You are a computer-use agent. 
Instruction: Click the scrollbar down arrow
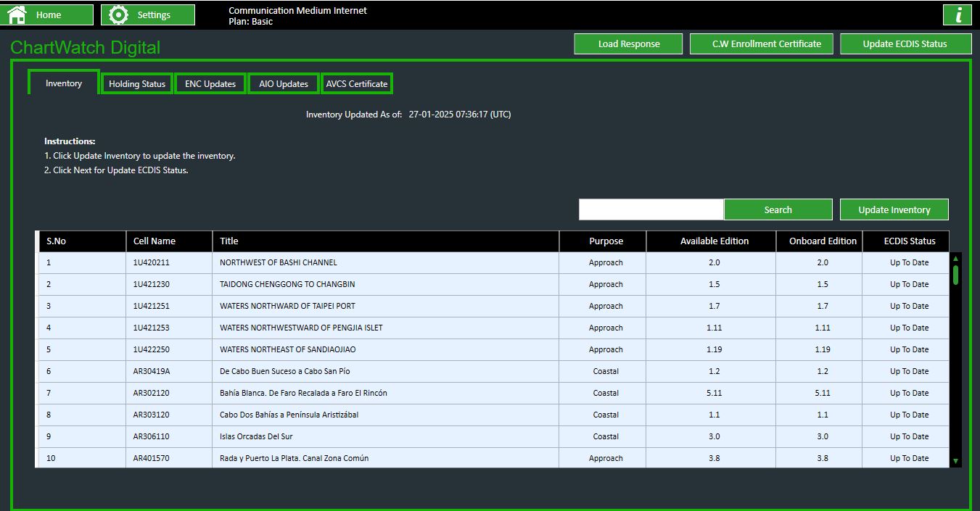click(x=956, y=462)
